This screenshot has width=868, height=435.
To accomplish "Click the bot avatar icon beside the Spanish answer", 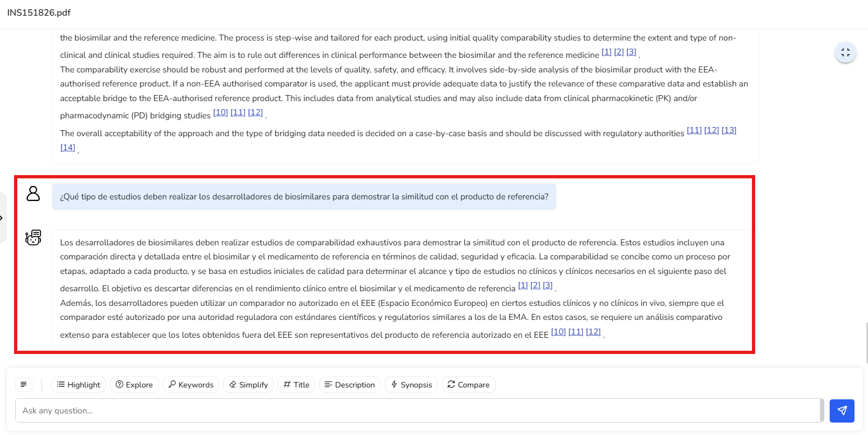I will click(x=33, y=237).
